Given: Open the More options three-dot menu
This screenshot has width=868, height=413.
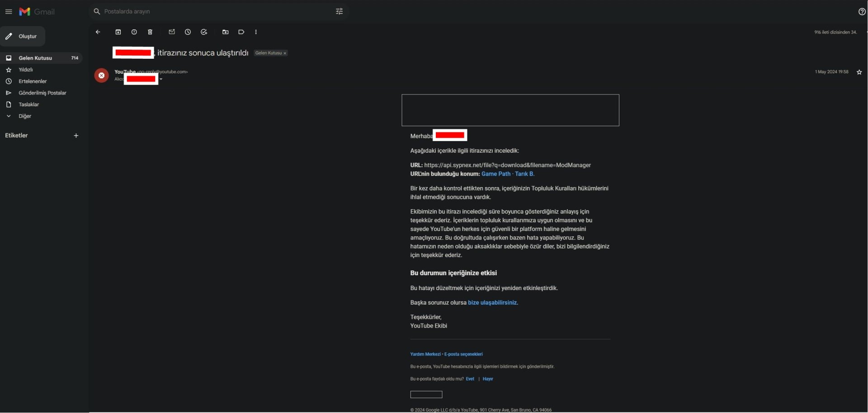Looking at the screenshot, I should point(256,32).
